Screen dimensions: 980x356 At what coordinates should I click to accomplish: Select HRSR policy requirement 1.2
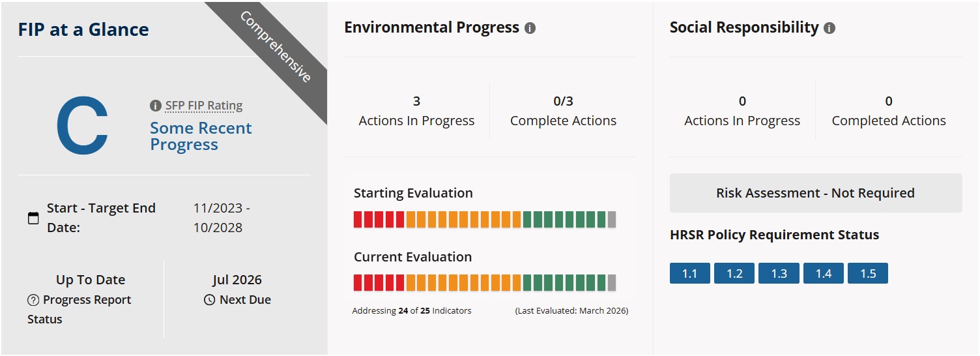click(734, 273)
